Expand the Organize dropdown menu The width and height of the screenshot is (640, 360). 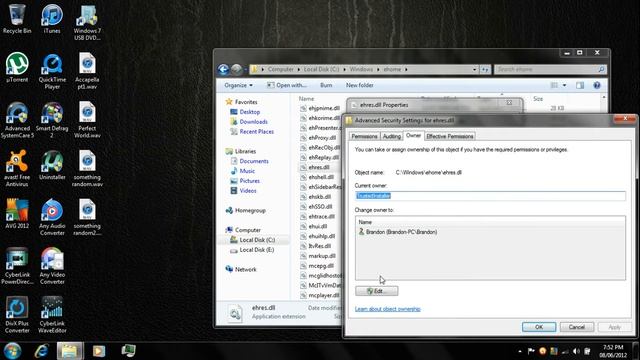click(x=238, y=85)
